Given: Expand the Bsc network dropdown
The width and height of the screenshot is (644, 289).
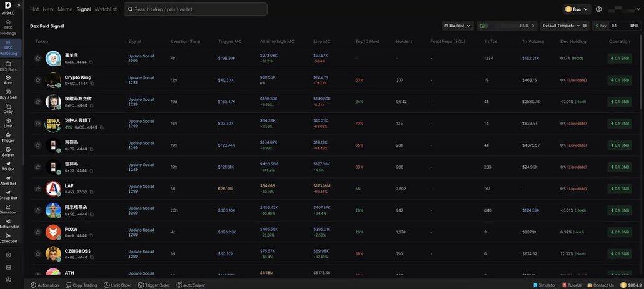Looking at the screenshot, I should click(577, 9).
